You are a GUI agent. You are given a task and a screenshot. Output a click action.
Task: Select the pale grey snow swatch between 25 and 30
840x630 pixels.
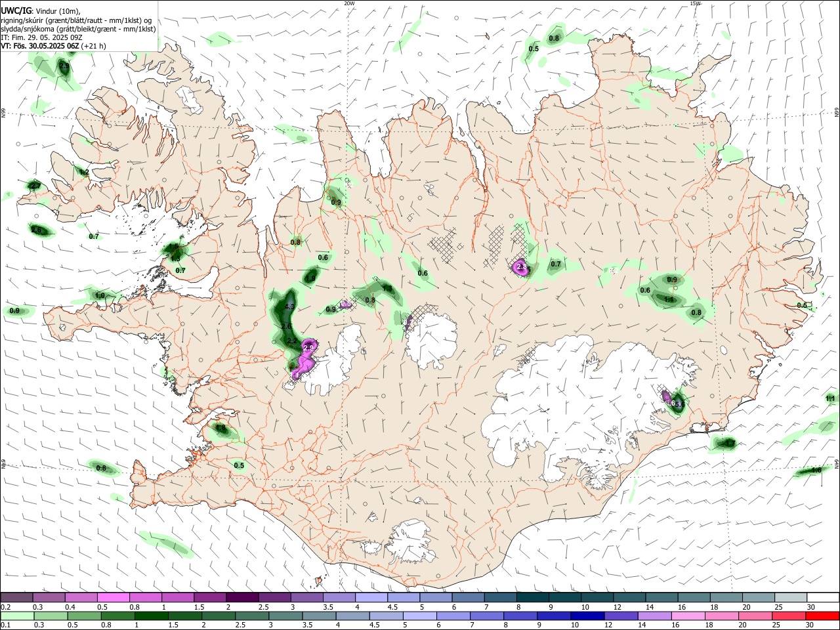click(x=790, y=598)
